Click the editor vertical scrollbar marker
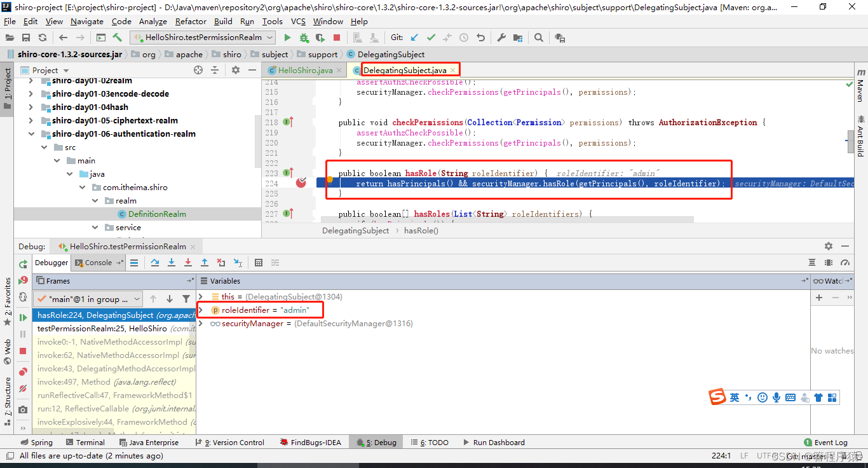 [x=850, y=142]
